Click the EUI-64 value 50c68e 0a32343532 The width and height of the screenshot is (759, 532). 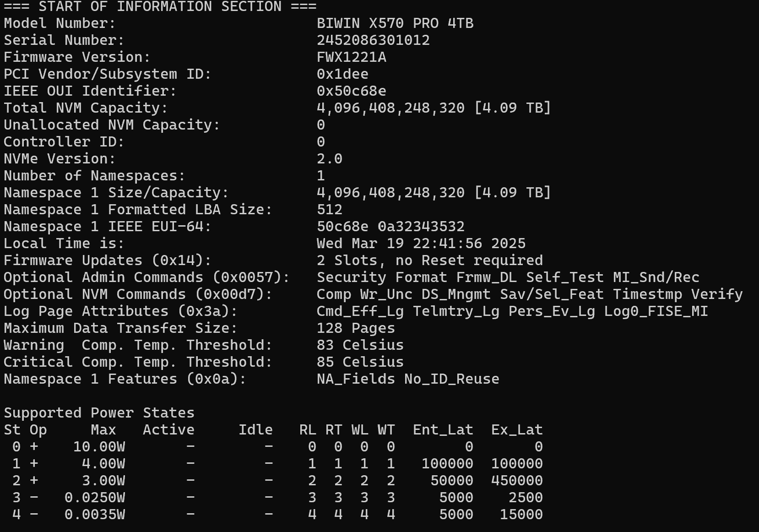click(390, 227)
